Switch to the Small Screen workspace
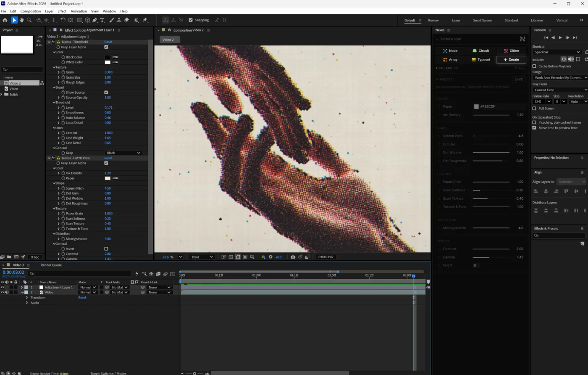Image resolution: width=588 pixels, height=375 pixels. 482,20
